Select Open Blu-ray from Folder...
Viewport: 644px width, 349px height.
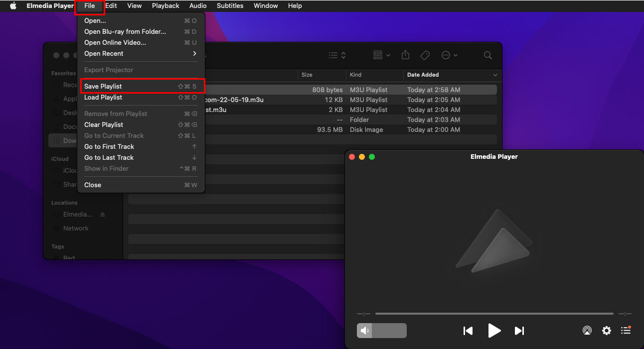click(141, 31)
